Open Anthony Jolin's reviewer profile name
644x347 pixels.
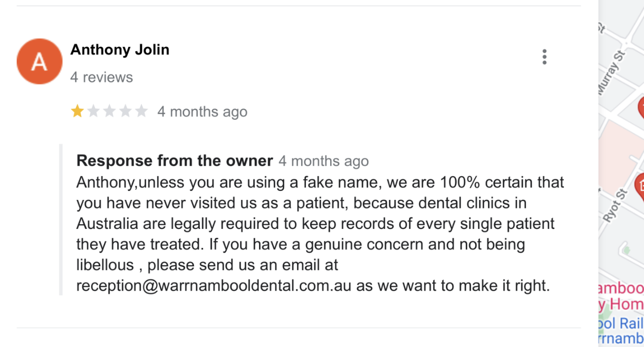click(120, 50)
